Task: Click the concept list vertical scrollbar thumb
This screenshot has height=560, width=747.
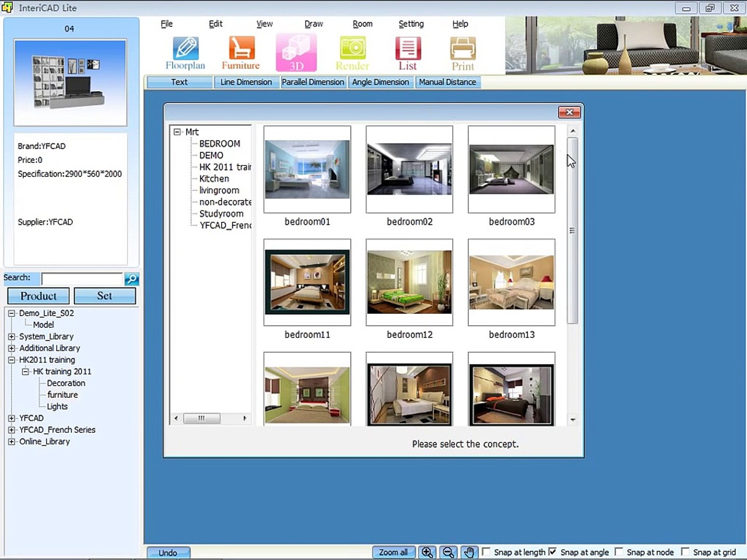Action: pos(572,231)
